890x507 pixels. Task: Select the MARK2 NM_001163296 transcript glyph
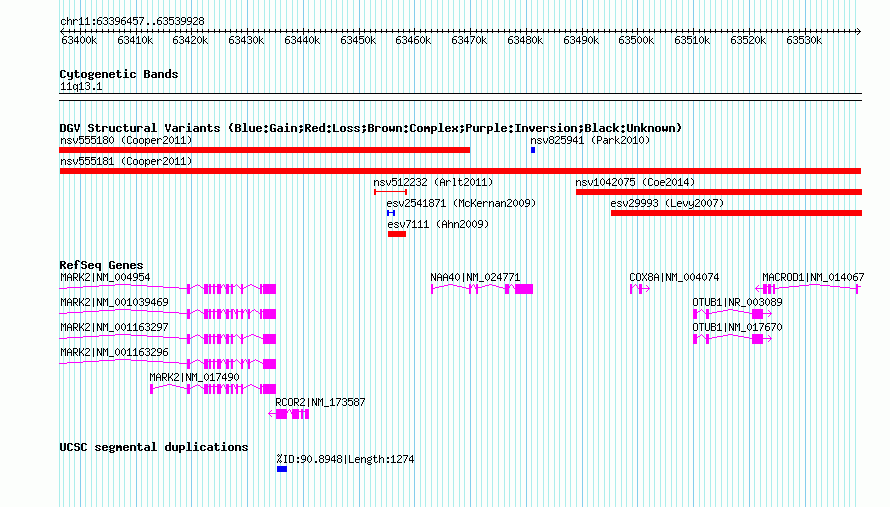[x=167, y=364]
